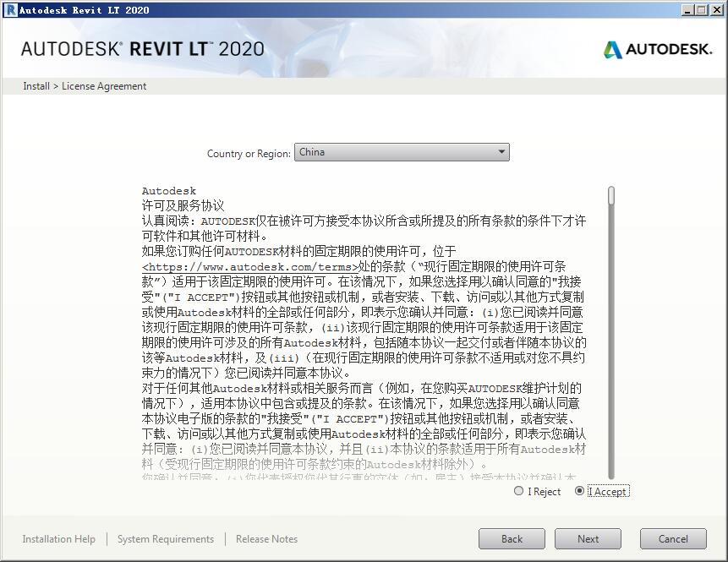Maximize the Revit LT installer window
The height and width of the screenshot is (562, 728).
pos(702,10)
